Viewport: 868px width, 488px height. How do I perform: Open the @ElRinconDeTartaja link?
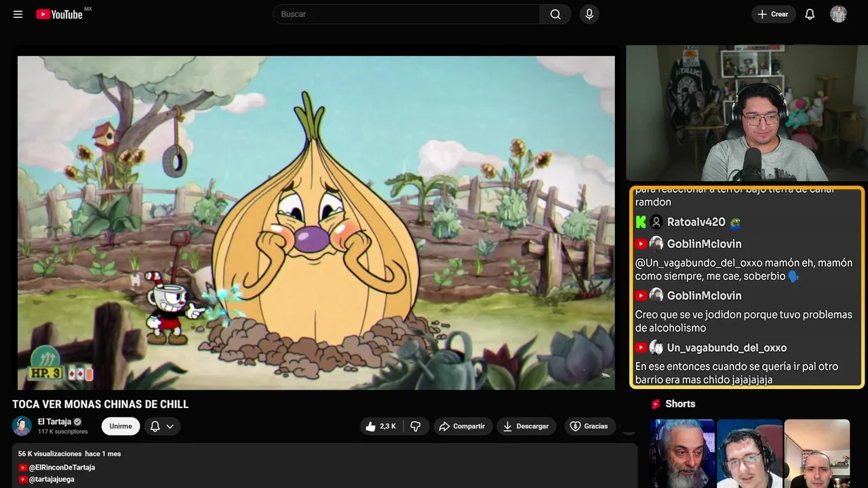click(x=62, y=468)
